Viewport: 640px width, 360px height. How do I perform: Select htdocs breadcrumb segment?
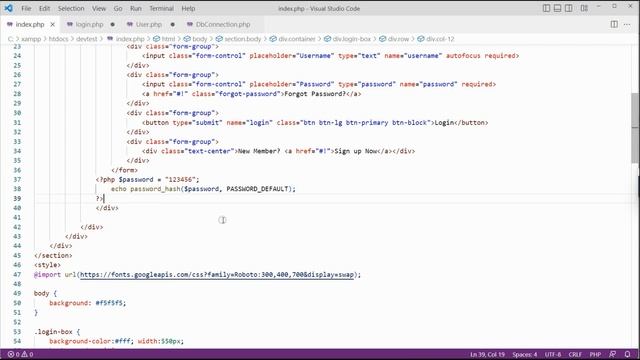tap(58, 39)
